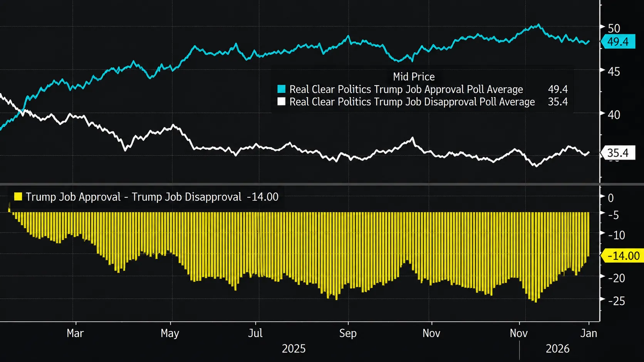This screenshot has width=644, height=362.
Task: Click the -10 tick label on the spread axis
Action: [616, 235]
